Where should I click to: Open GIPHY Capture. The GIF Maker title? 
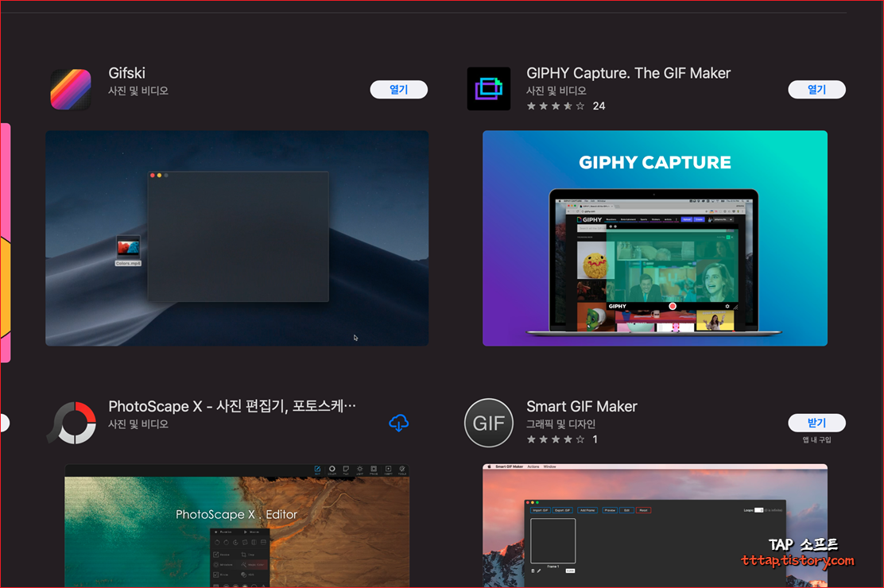628,73
